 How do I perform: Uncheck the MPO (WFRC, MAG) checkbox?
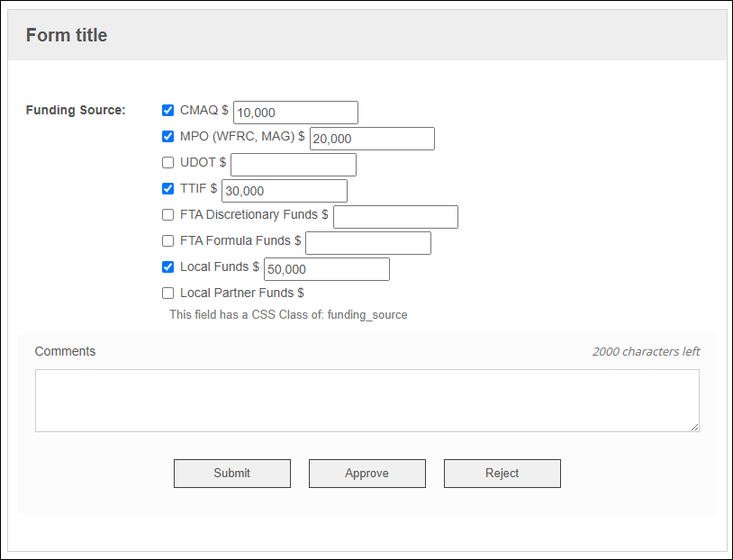click(x=167, y=137)
